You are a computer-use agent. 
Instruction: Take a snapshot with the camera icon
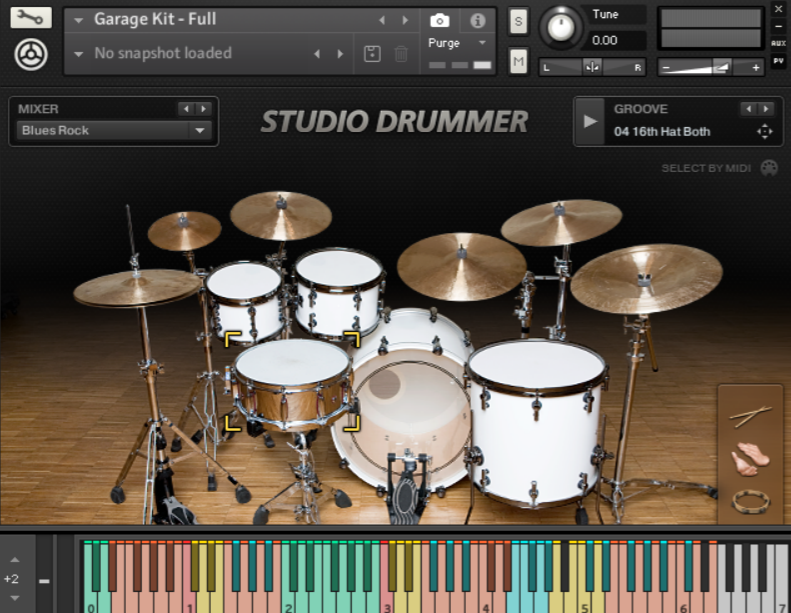pyautogui.click(x=439, y=21)
